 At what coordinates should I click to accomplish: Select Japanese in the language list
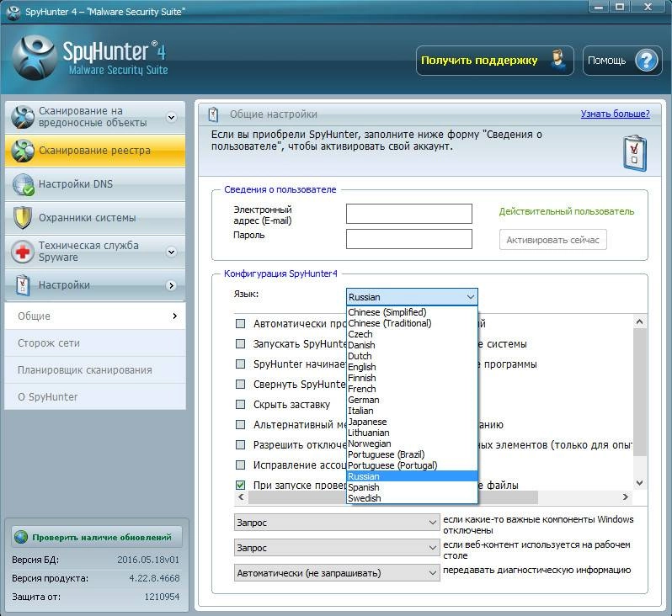click(412, 422)
